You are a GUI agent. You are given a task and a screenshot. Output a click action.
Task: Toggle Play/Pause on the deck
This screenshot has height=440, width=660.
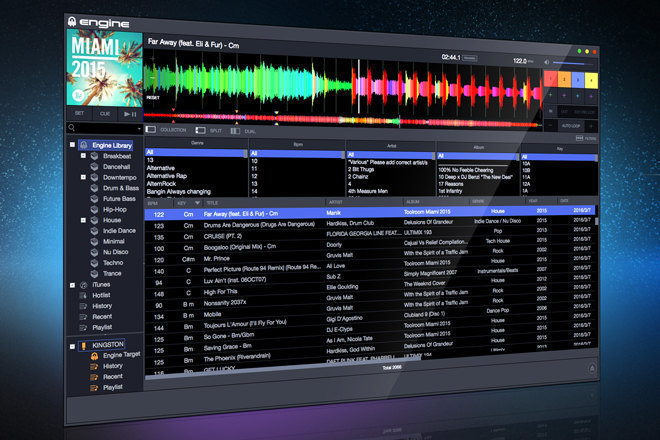tap(130, 114)
